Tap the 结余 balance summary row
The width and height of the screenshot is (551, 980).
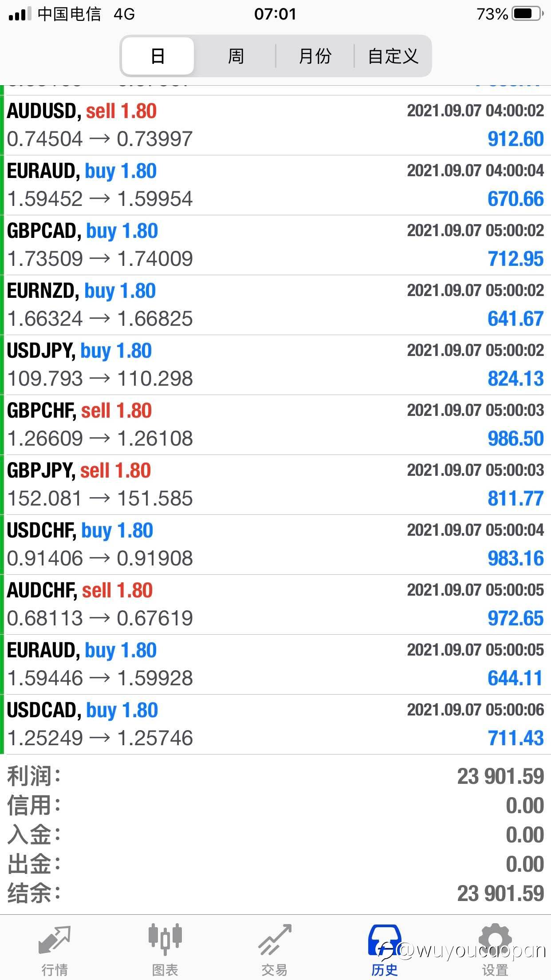(275, 893)
